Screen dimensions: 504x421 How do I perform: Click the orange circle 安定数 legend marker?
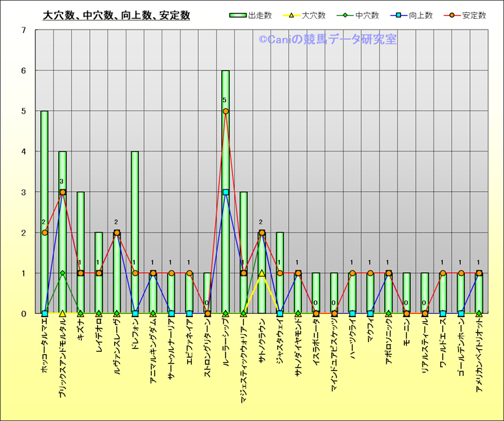point(451,16)
